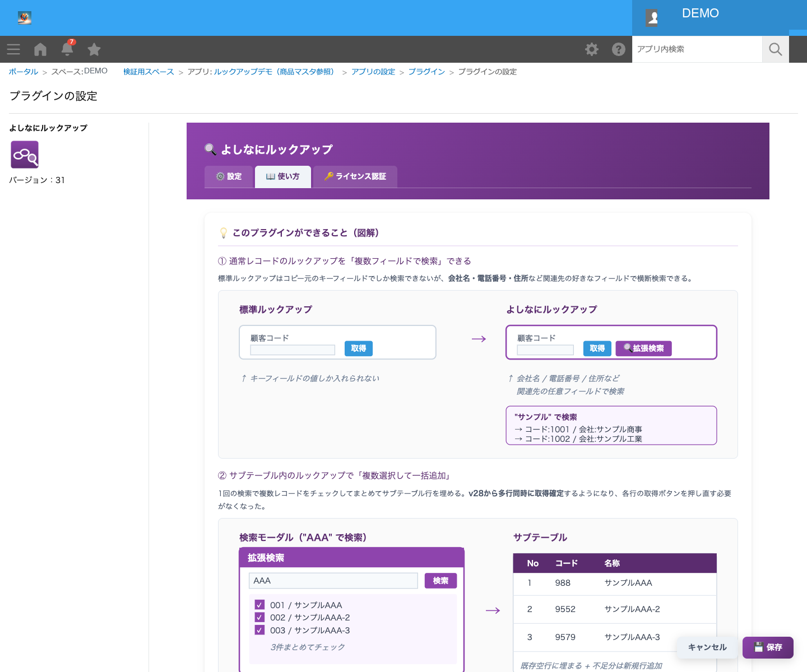This screenshot has height=672, width=807.
Task: Click the キャンセル button
Action: [707, 647]
